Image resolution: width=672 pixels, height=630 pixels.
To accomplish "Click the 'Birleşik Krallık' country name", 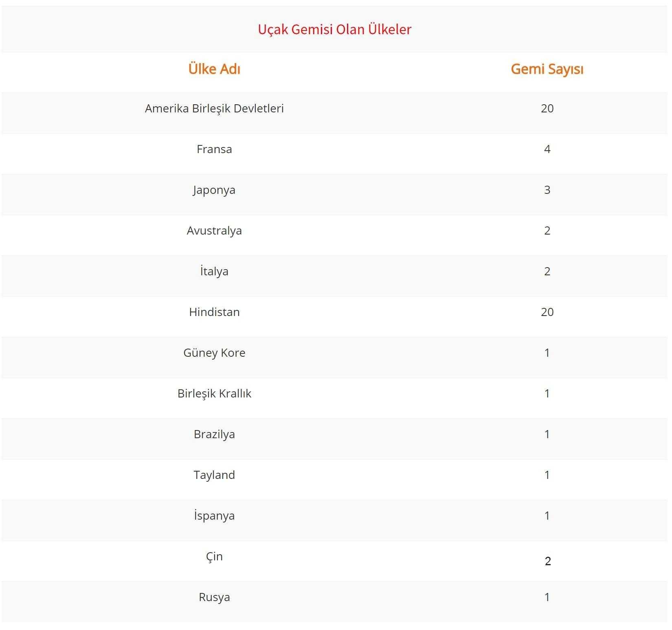I will (214, 393).
